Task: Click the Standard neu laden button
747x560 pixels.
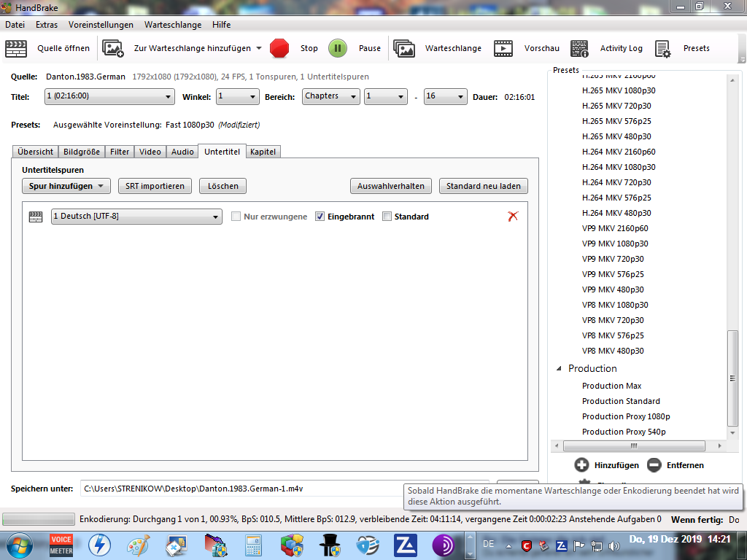Action: pyautogui.click(x=484, y=186)
